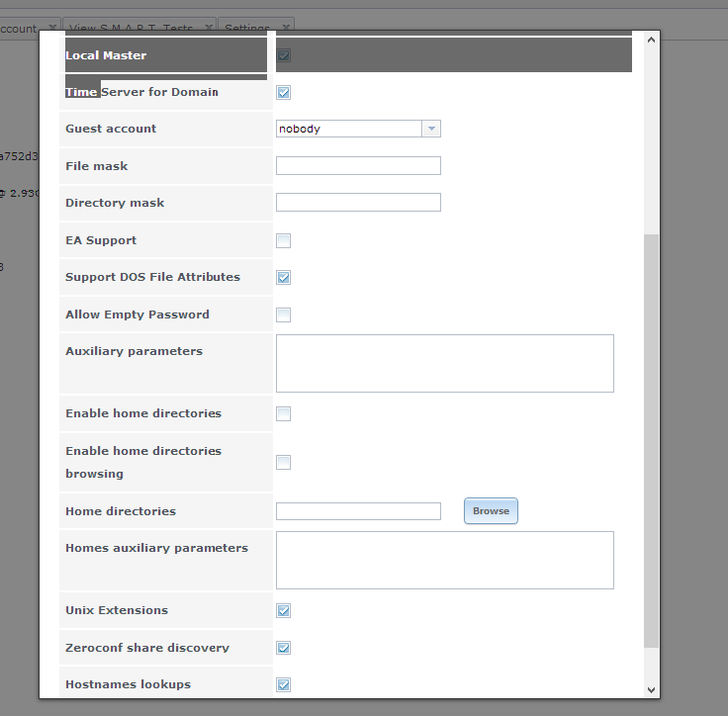Click Homes auxiliary parameters text area
This screenshot has width=728, height=716.
[445, 560]
